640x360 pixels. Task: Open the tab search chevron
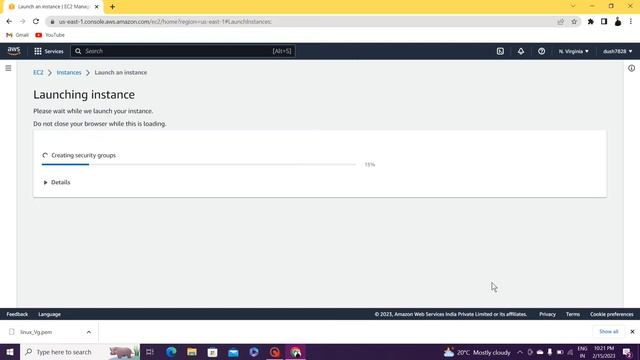point(573,6)
